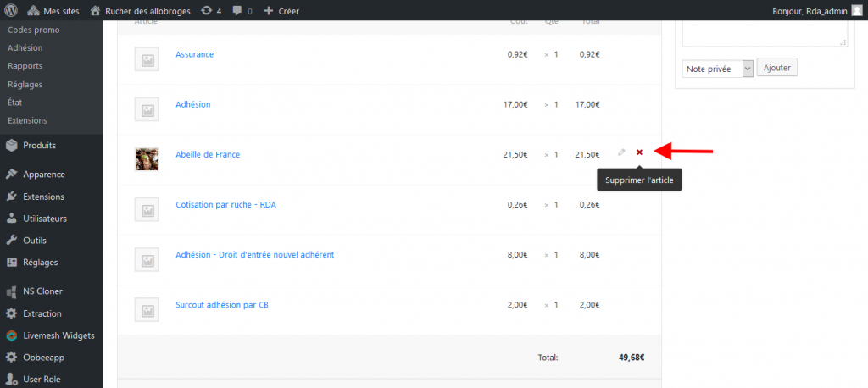Open the Note privée dropdown
The width and height of the screenshot is (868, 388).
coord(717,69)
